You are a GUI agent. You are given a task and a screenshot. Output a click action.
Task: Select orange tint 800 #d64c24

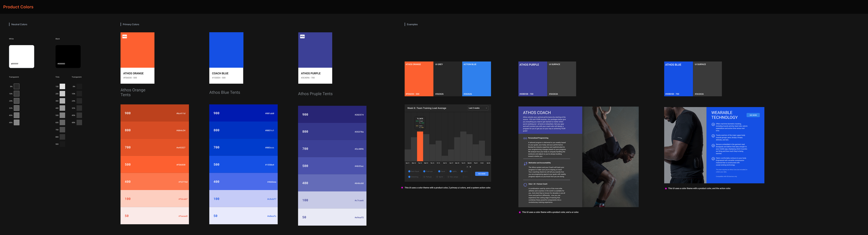(155, 130)
